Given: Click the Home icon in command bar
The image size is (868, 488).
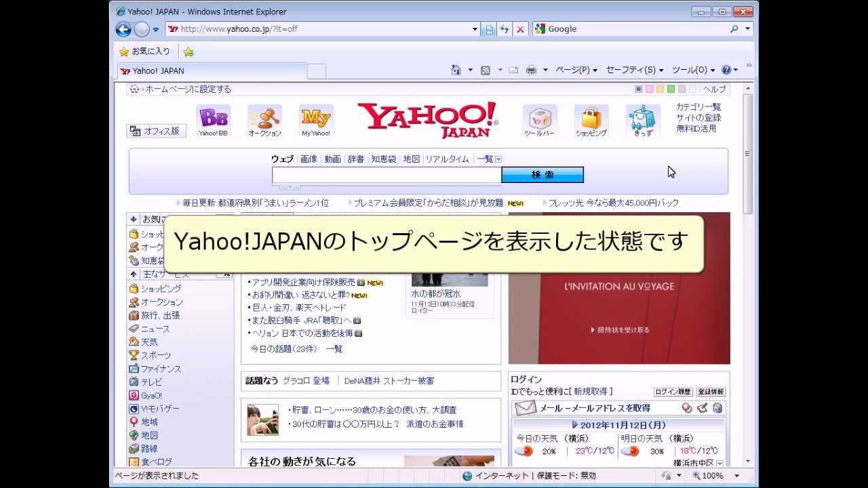Looking at the screenshot, I should click(x=456, y=70).
